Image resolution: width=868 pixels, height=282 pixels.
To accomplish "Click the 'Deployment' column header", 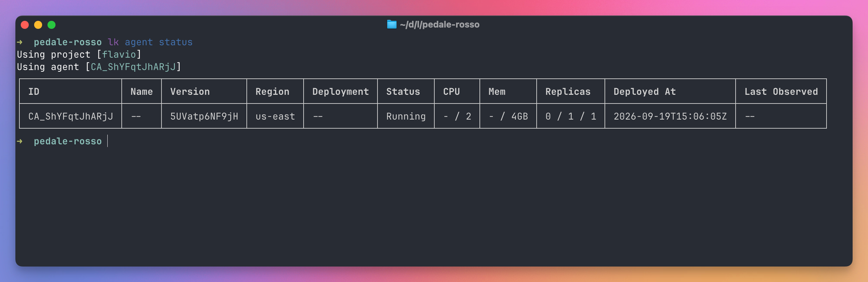I will pos(341,92).
